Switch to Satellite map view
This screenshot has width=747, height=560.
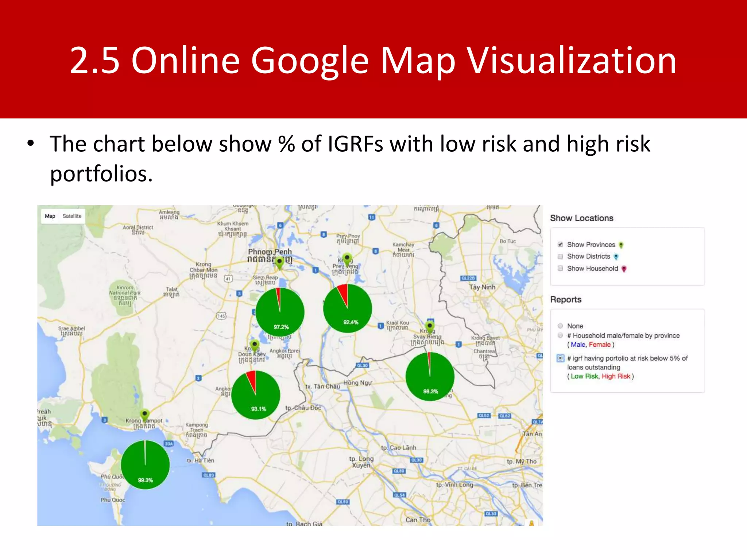(x=72, y=216)
